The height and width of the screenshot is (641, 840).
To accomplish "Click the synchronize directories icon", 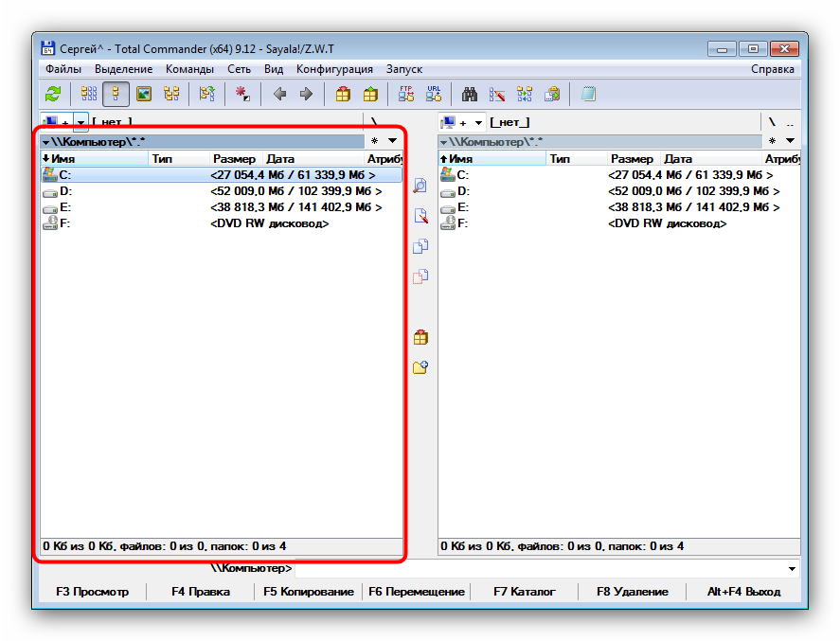I will click(x=525, y=95).
